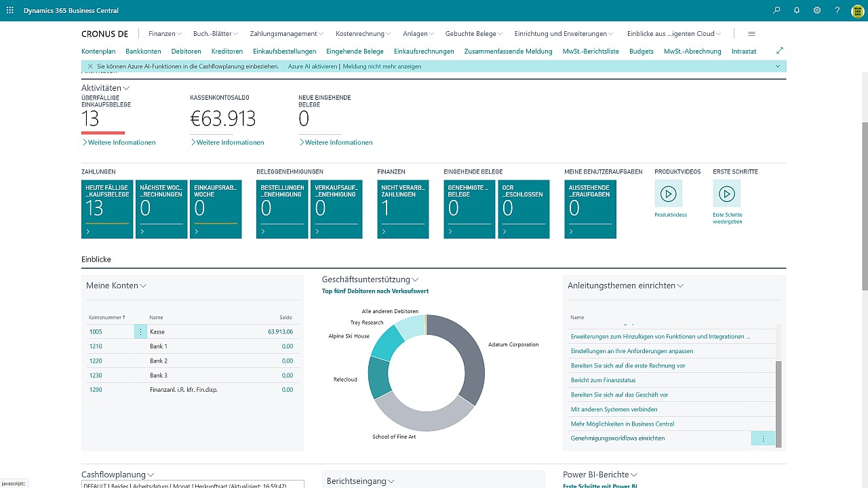The width and height of the screenshot is (868, 488).
Task: Open Intrastat navigation link
Action: coord(744,52)
